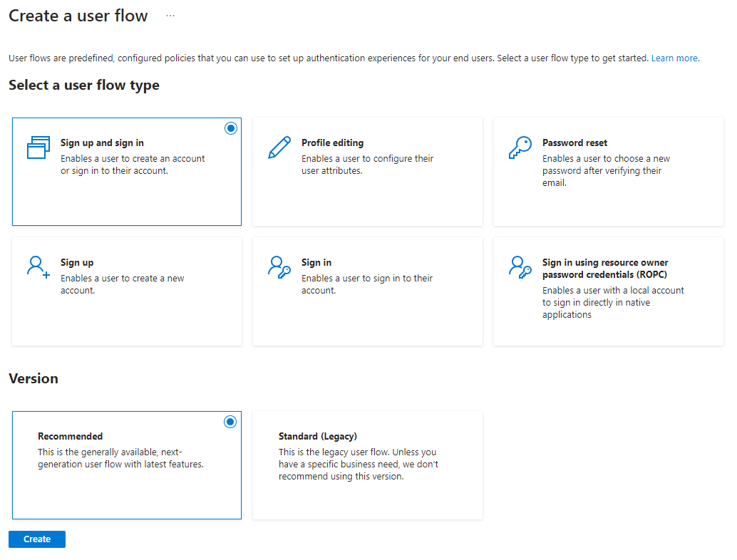Image resolution: width=737 pixels, height=560 pixels.
Task: Click the text 'Enables a user to configure their user attributes.'
Action: [x=368, y=165]
